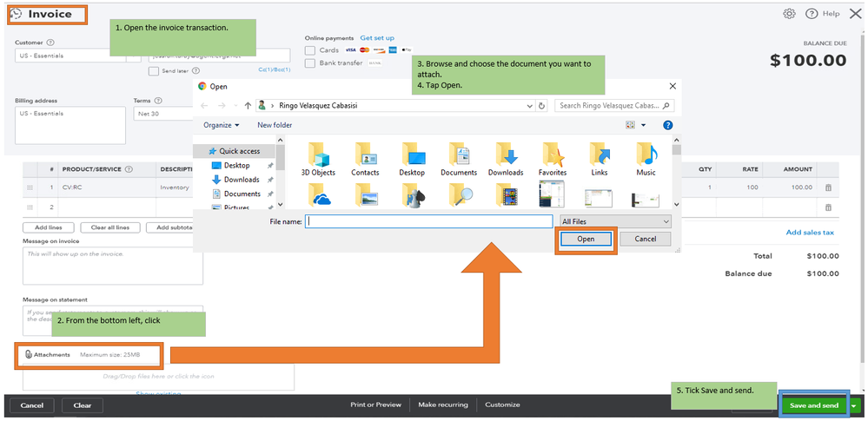Tick the Send later checkbox
Screen dimensions: 868x421
tap(153, 71)
